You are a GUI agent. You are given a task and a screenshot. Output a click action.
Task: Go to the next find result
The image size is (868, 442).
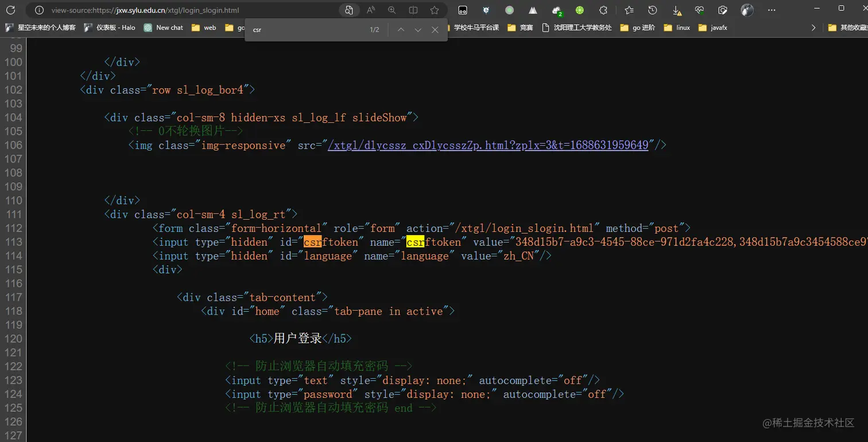(418, 30)
